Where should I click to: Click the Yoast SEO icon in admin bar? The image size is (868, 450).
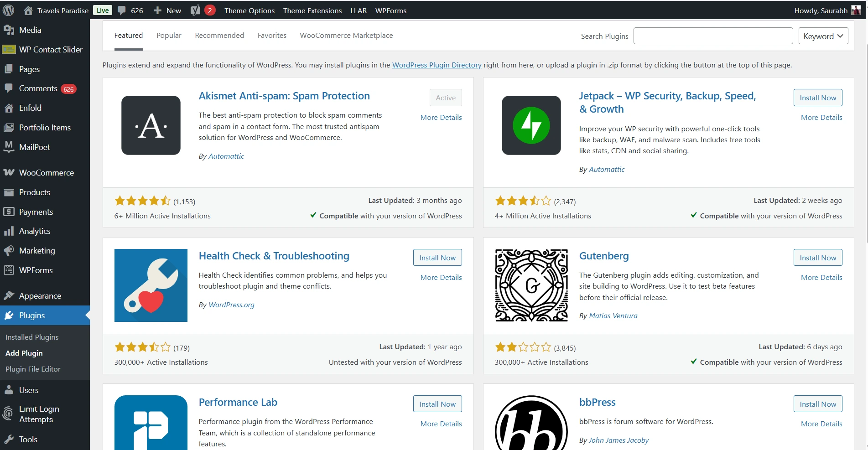tap(196, 10)
